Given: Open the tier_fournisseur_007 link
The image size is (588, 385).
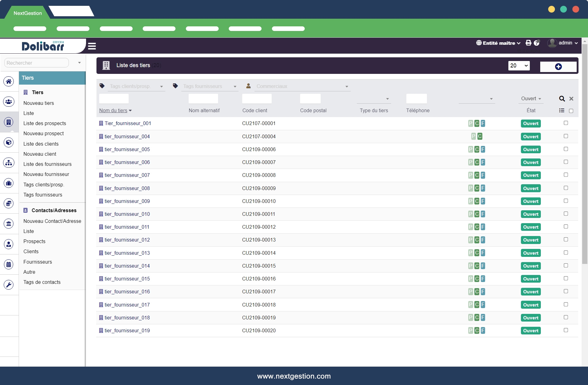Looking at the screenshot, I should pos(127,175).
